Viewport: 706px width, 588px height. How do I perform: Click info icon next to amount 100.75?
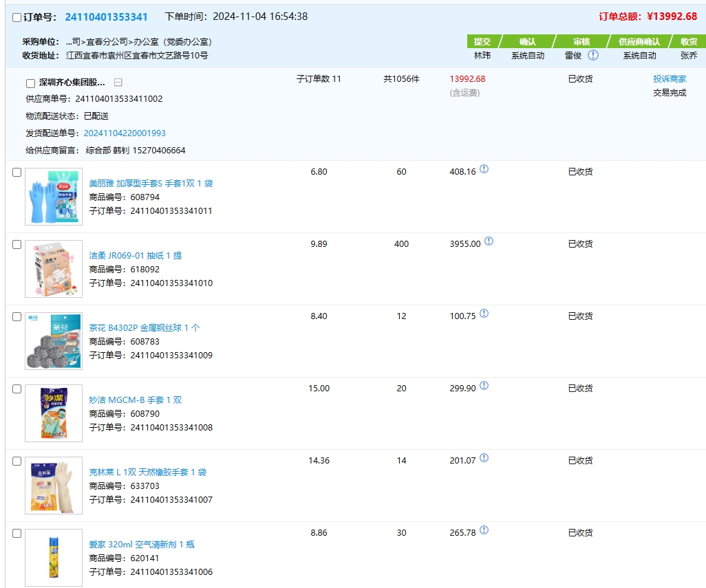(x=484, y=314)
